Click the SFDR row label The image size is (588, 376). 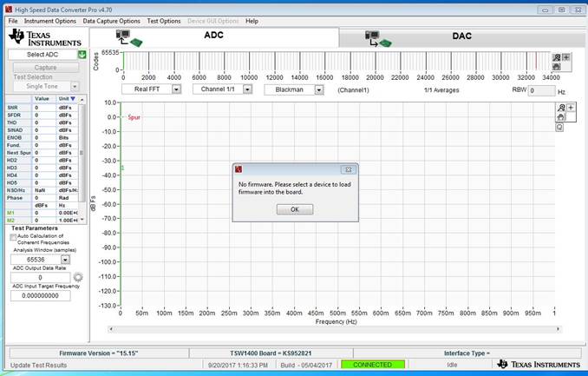pos(14,115)
